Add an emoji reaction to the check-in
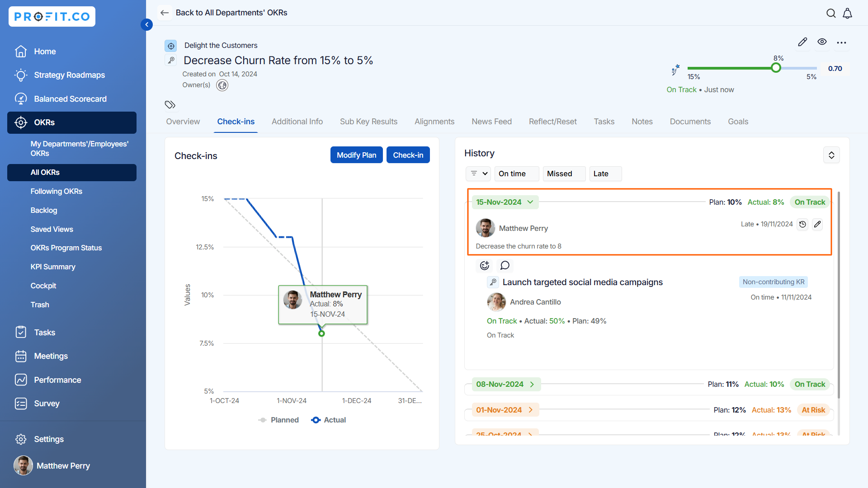868x488 pixels. [485, 266]
